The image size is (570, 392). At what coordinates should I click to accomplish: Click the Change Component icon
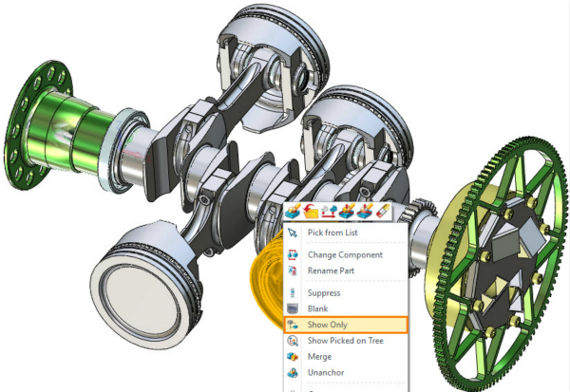[294, 254]
